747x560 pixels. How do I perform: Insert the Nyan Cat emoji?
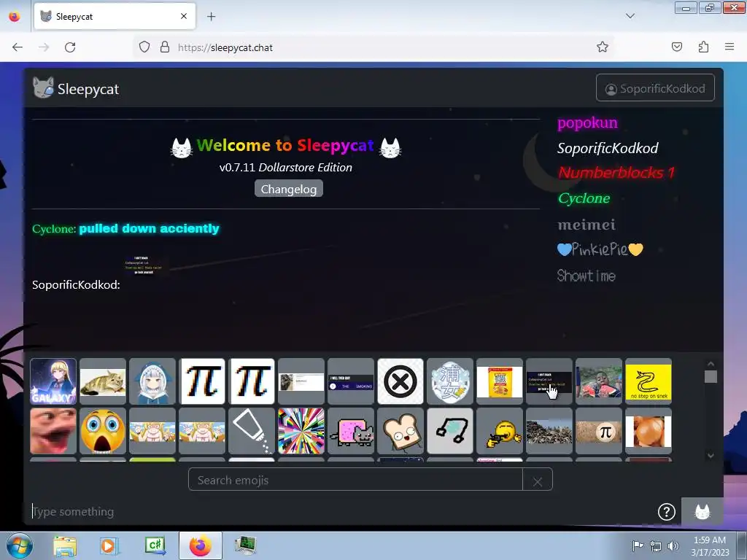pos(351,431)
